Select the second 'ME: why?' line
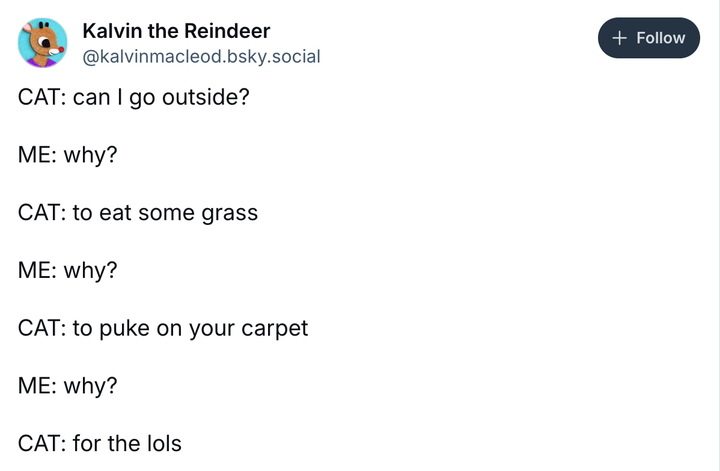This screenshot has width=720, height=471. [x=68, y=270]
